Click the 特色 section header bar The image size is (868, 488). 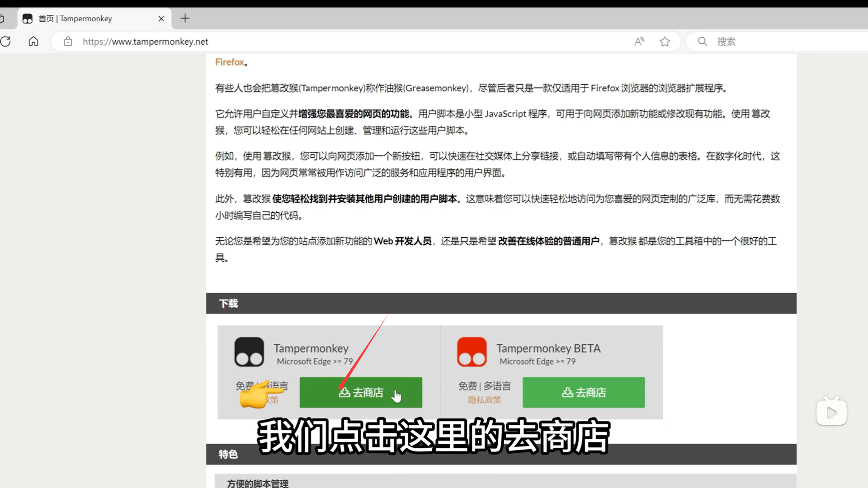point(228,454)
